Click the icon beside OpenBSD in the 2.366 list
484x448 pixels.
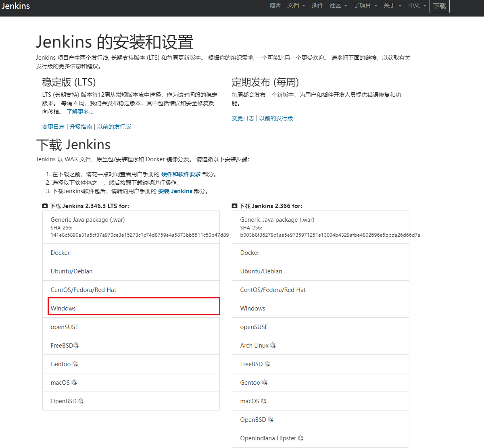pyautogui.click(x=271, y=420)
